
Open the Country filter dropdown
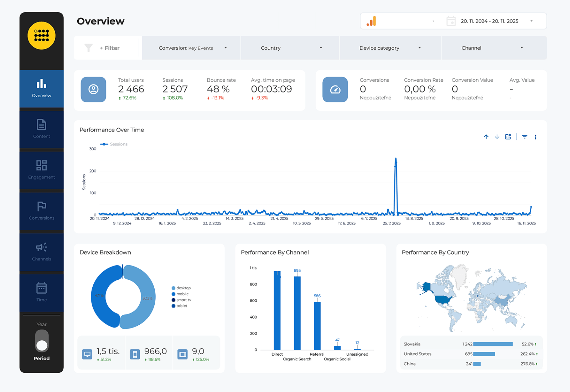point(290,48)
